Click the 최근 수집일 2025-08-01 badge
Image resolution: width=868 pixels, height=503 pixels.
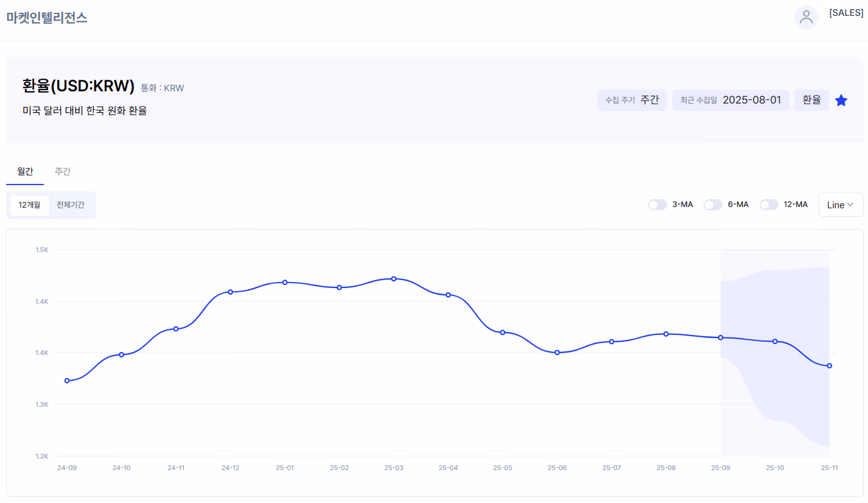click(x=731, y=100)
